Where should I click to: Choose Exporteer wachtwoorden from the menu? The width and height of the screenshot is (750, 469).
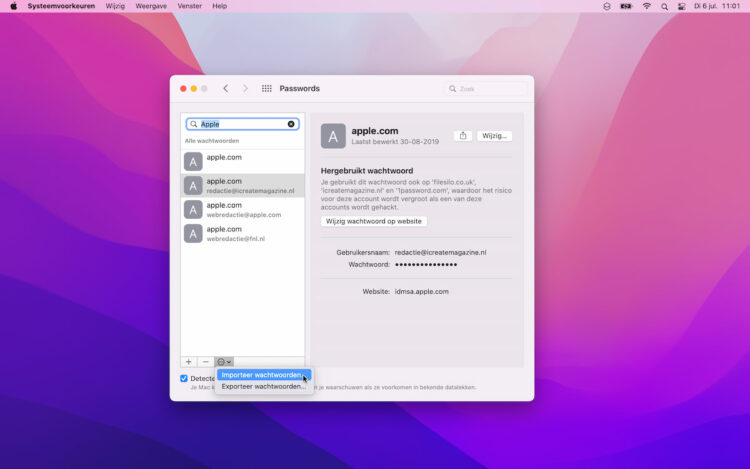[261, 386]
